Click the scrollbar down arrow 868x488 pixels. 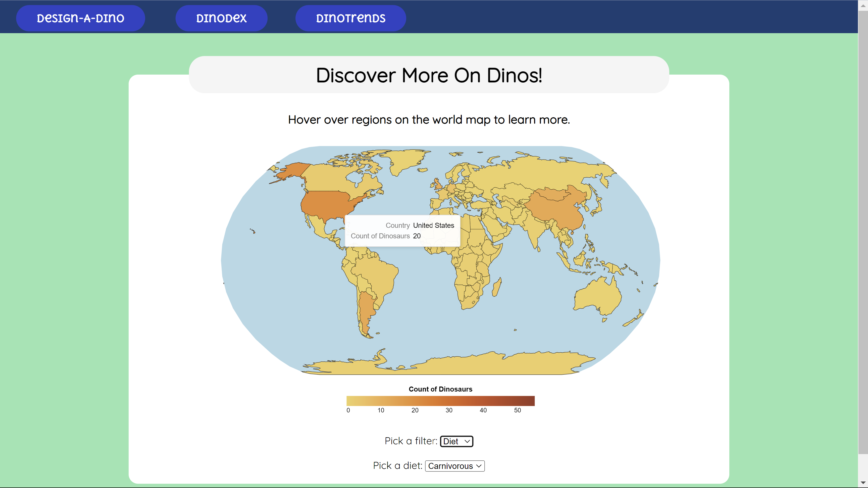click(x=863, y=483)
